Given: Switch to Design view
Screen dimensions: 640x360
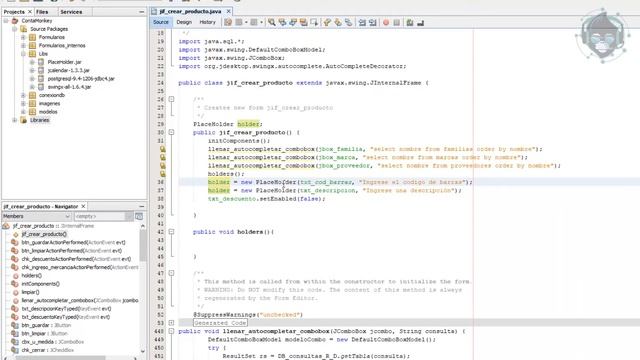Looking at the screenshot, I should (184, 22).
